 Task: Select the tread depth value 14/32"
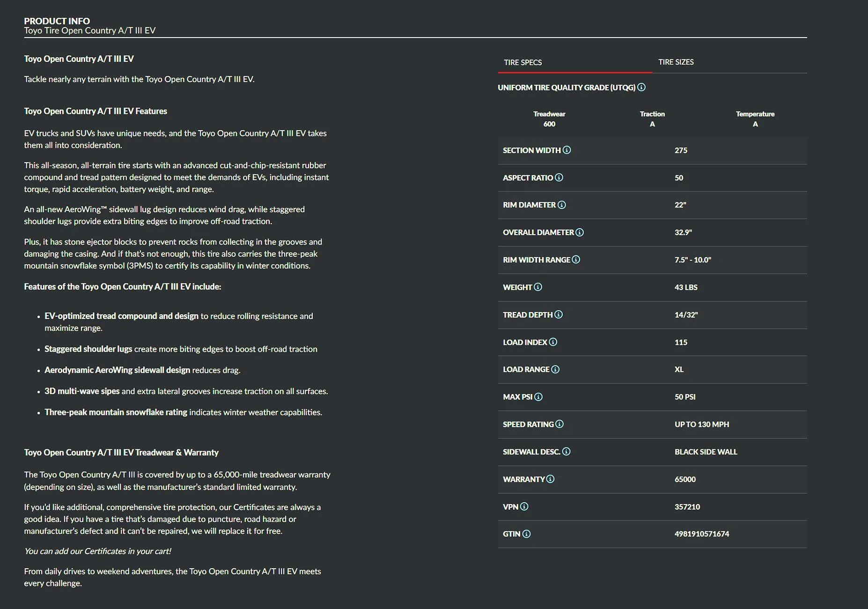point(686,315)
